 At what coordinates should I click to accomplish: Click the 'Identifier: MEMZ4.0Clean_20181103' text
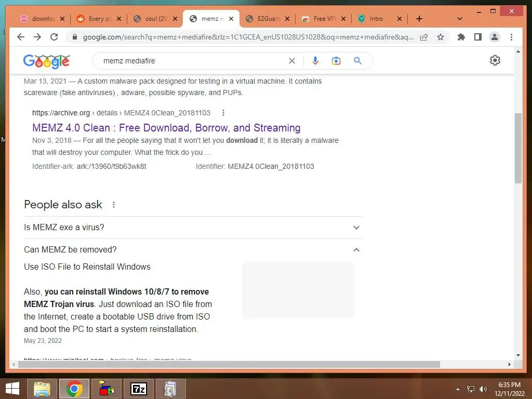point(255,166)
